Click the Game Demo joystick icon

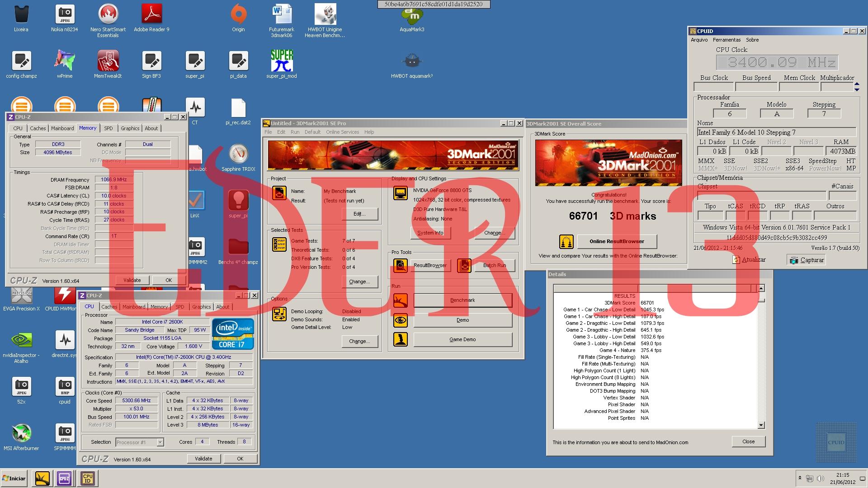pyautogui.click(x=400, y=339)
